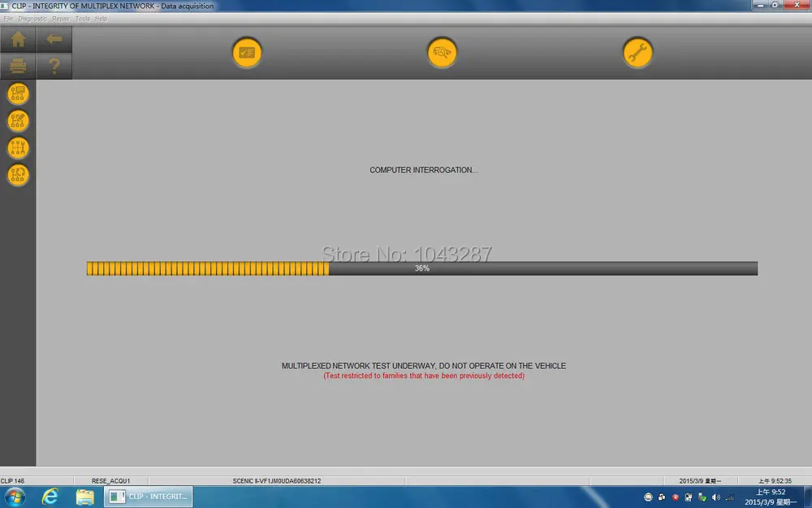
Task: Click the COMPUTER INTERROGATION status text
Action: click(424, 170)
